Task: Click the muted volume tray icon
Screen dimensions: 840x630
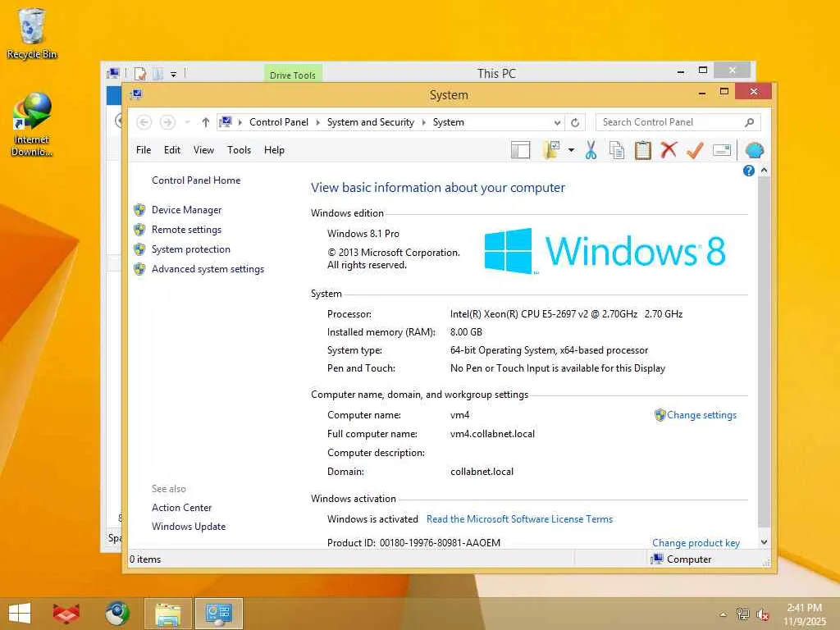Action: (762, 614)
